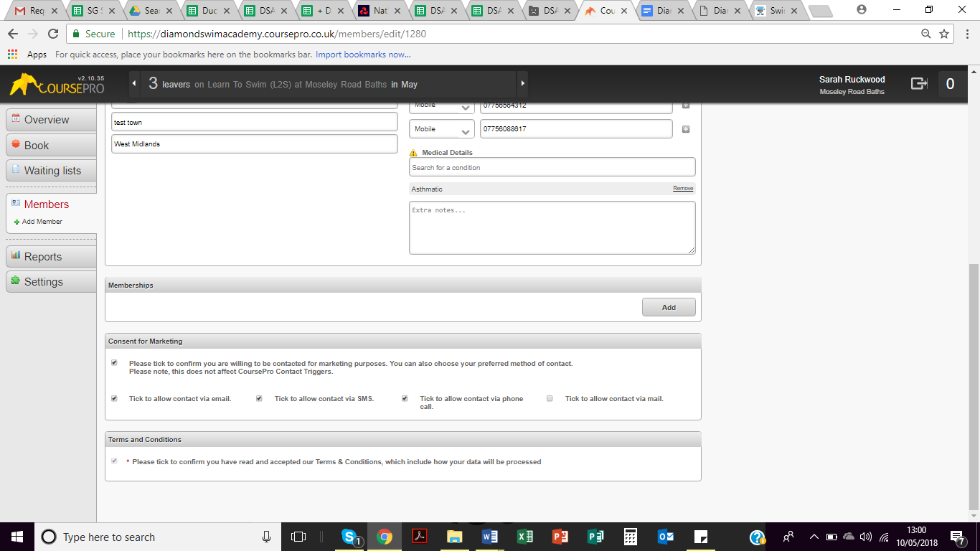Open Calculator from the taskbar

(x=631, y=537)
